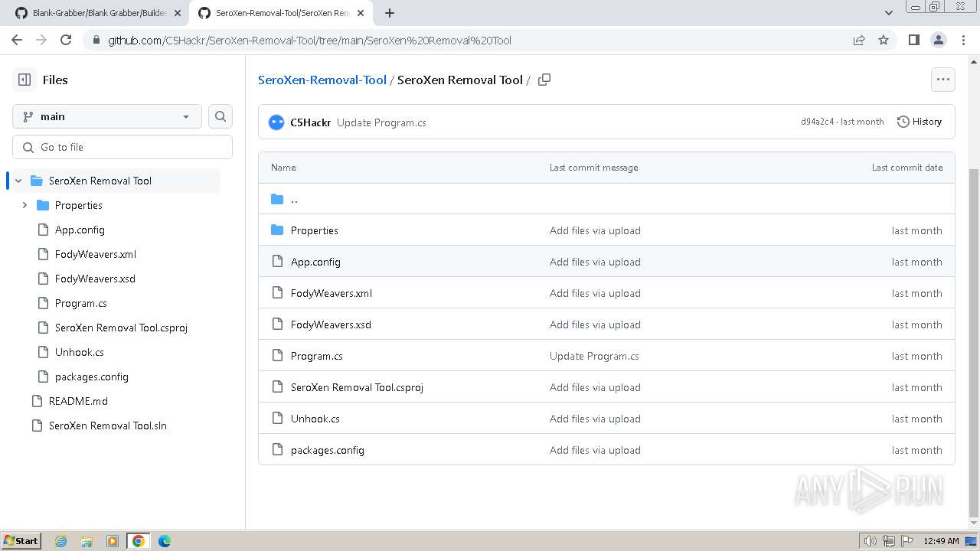Open packages.config in file list
Viewport: 980px width, 551px height.
(x=328, y=450)
